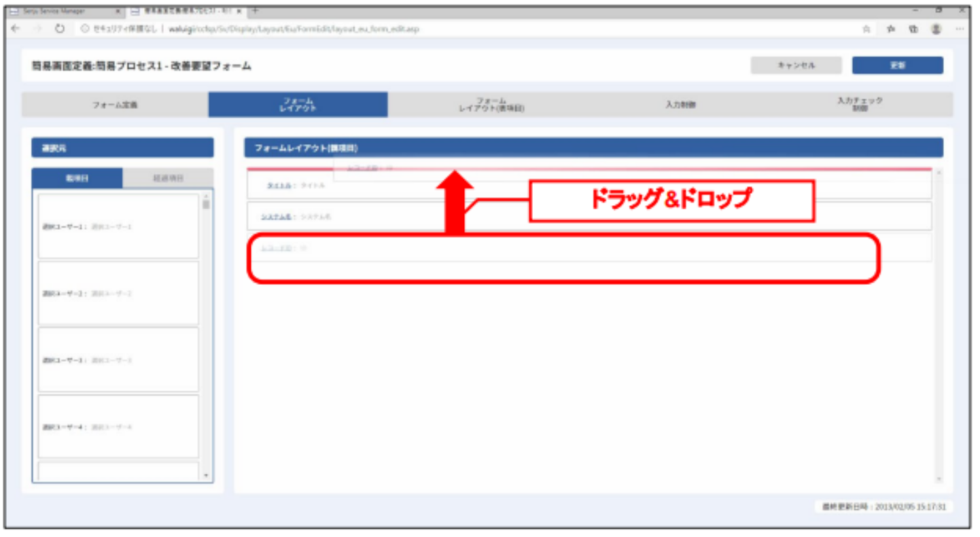Screen dimensions: 980x537
Task: Open the 入力制御 tab
Action: [x=681, y=105]
